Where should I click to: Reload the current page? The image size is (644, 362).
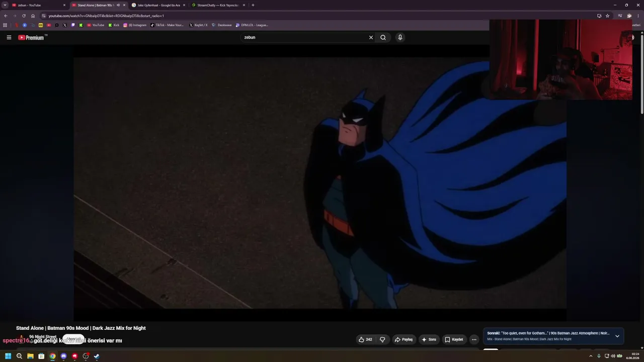24,16
